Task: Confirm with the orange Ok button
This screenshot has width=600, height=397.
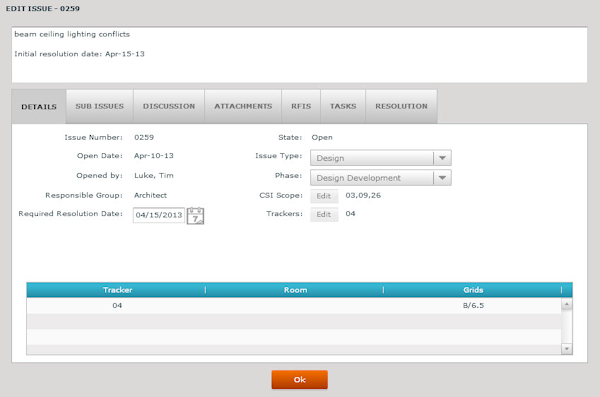Action: (300, 379)
